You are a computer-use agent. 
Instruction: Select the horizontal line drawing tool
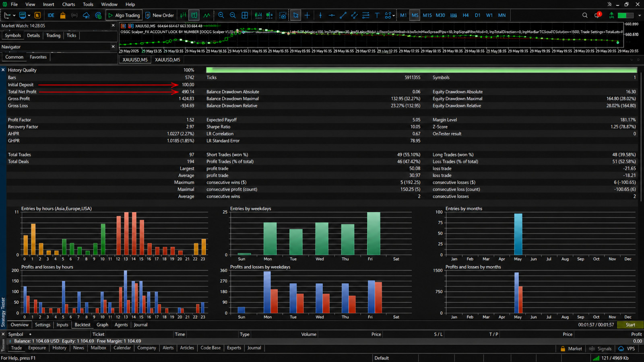(x=332, y=15)
